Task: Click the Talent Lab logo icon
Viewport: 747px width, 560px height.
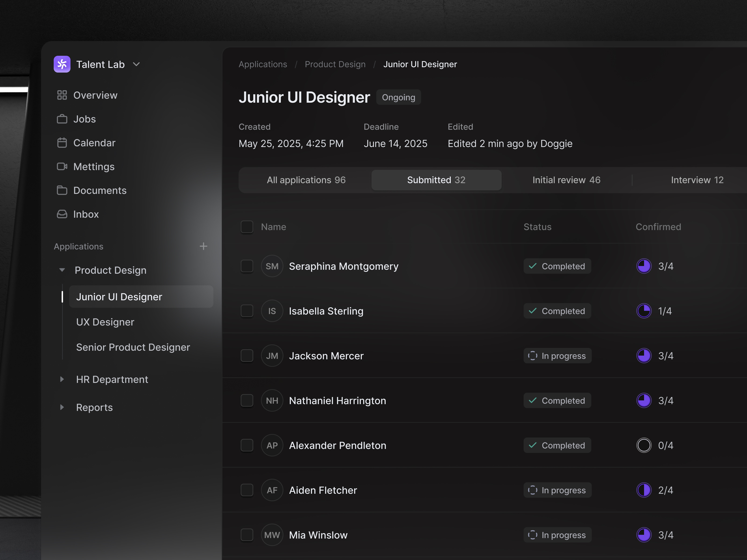Action: (62, 64)
